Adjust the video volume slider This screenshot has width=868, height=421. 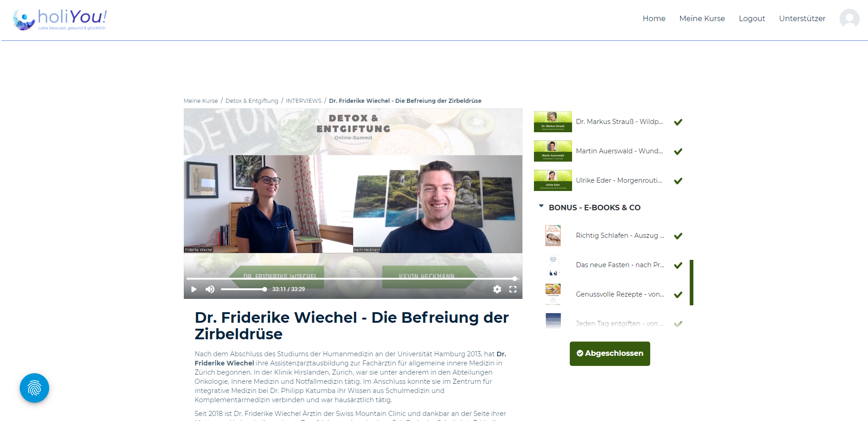244,289
